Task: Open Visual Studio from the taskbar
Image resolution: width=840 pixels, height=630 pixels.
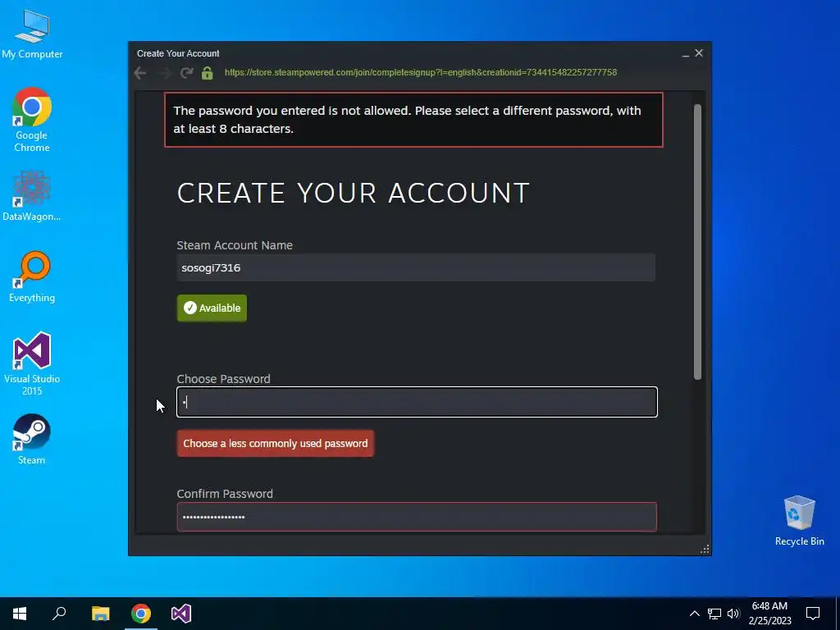Action: 181,614
